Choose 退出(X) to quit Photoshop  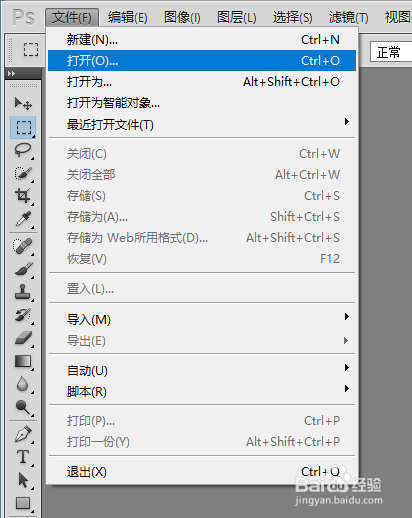[202, 472]
